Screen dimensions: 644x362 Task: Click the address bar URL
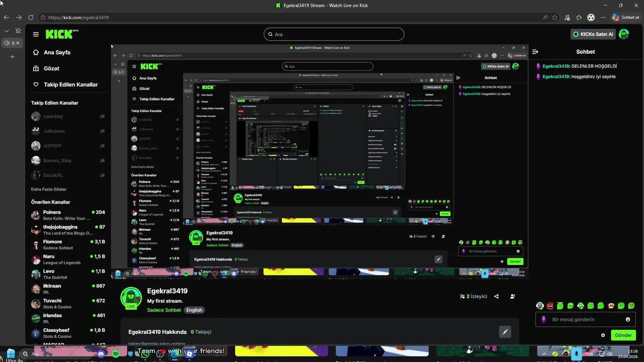click(78, 18)
